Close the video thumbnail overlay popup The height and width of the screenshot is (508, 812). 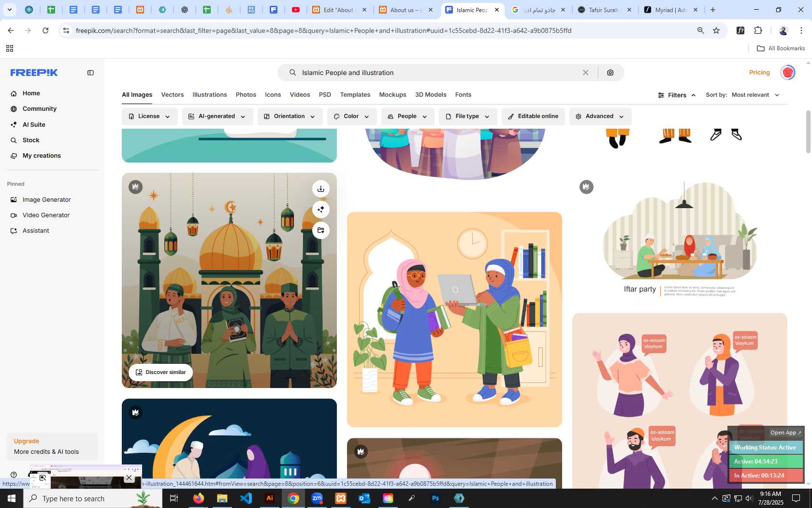tap(129, 478)
